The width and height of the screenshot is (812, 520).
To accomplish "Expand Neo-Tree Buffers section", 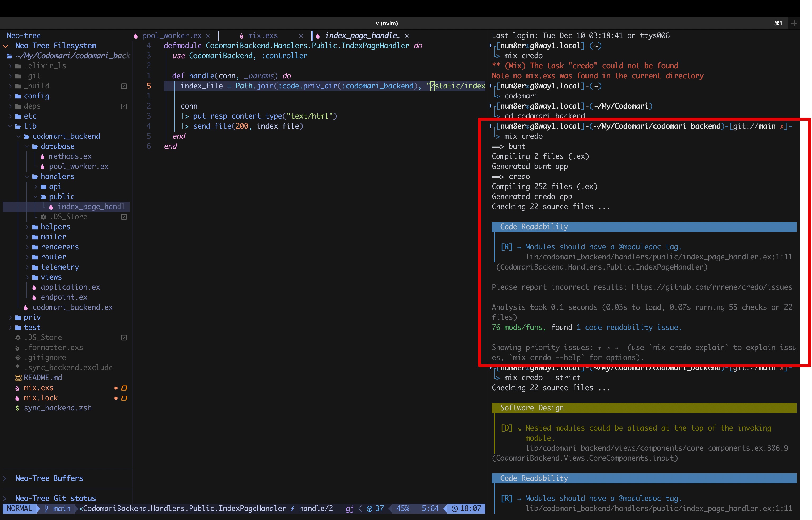I will [x=5, y=478].
